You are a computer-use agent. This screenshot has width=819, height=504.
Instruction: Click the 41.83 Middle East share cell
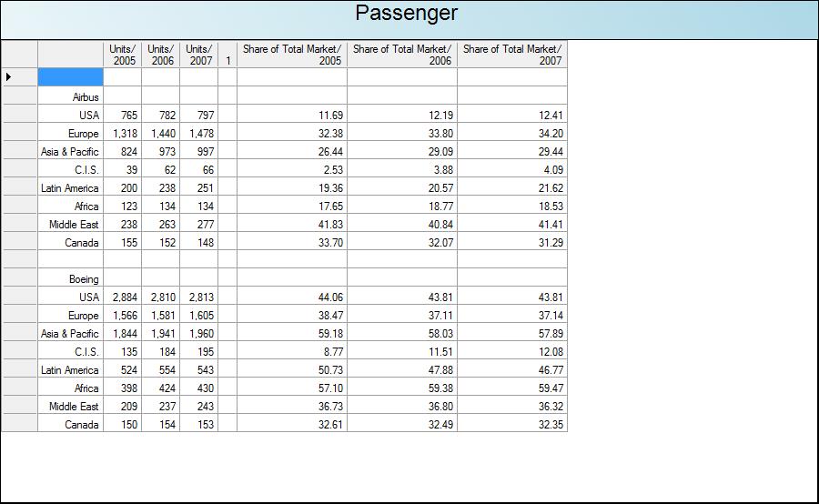pos(292,224)
